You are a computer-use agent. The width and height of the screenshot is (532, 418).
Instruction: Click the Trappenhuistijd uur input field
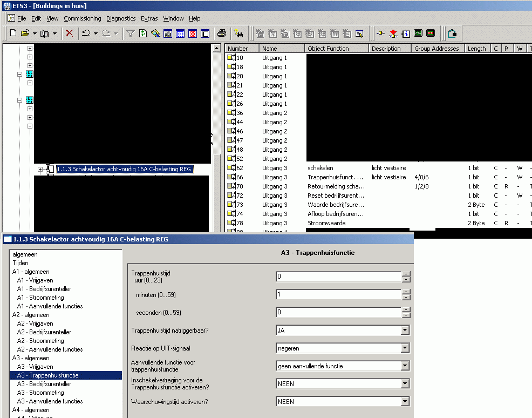coord(339,277)
